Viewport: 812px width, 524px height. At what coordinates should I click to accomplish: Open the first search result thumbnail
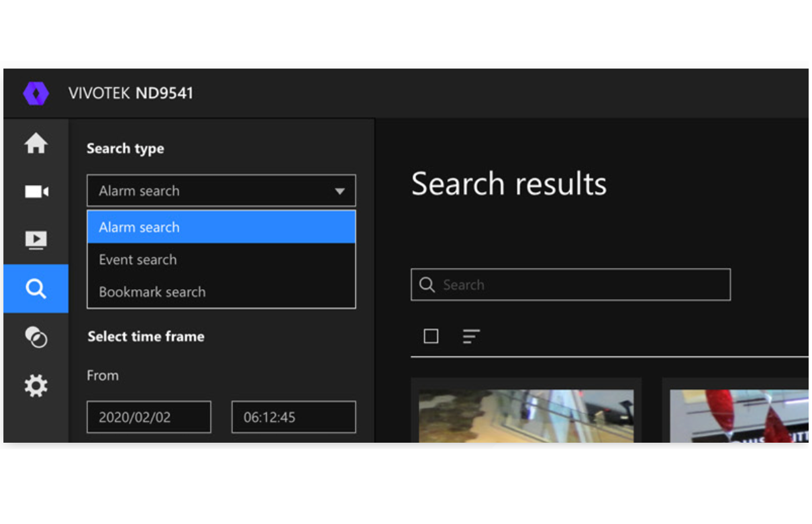[x=526, y=415]
